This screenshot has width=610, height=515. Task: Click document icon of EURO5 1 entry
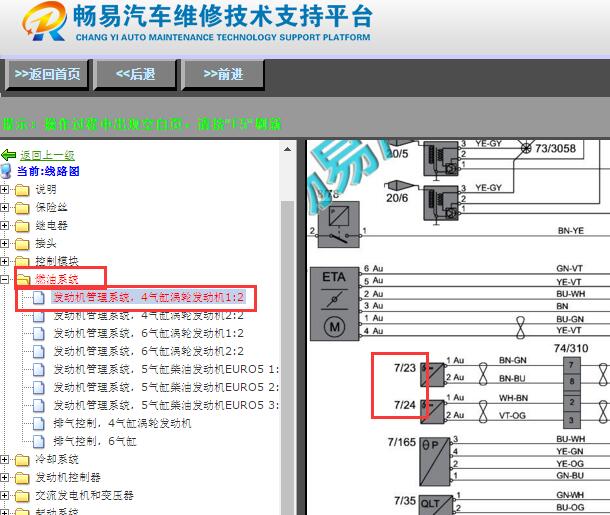click(x=39, y=369)
